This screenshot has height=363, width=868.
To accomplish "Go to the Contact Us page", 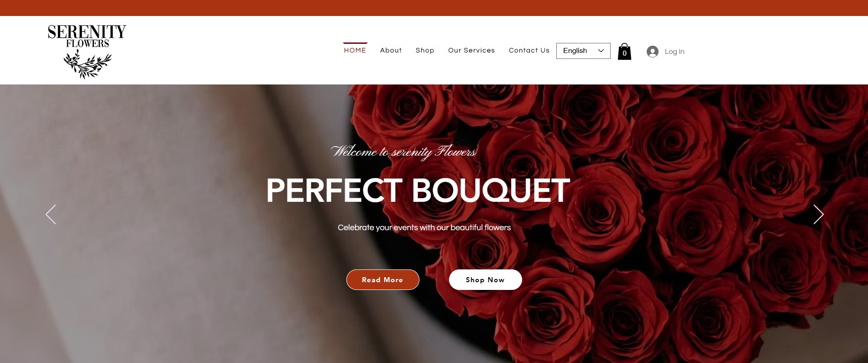I will (529, 50).
